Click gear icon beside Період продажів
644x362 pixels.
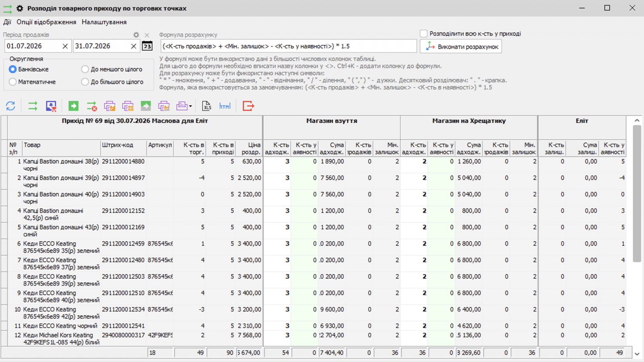pos(136,35)
